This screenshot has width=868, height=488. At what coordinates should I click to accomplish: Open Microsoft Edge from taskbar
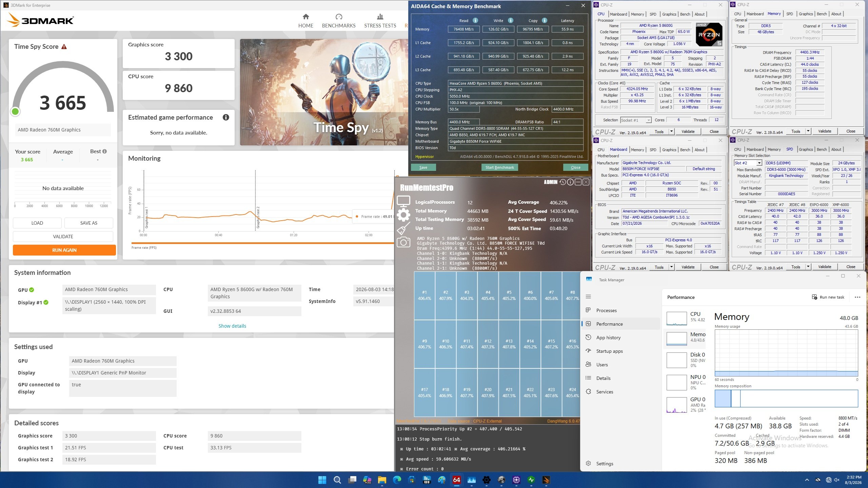click(x=397, y=480)
